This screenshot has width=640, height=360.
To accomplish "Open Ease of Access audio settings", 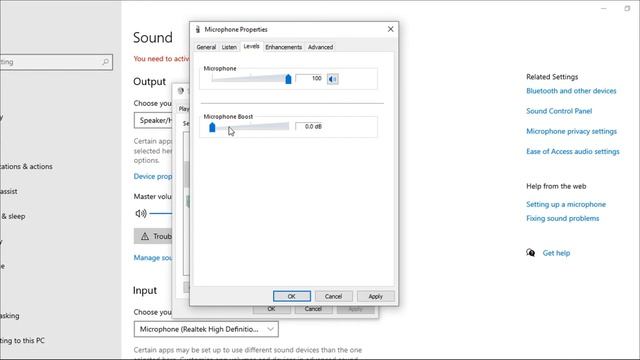I will point(573,151).
